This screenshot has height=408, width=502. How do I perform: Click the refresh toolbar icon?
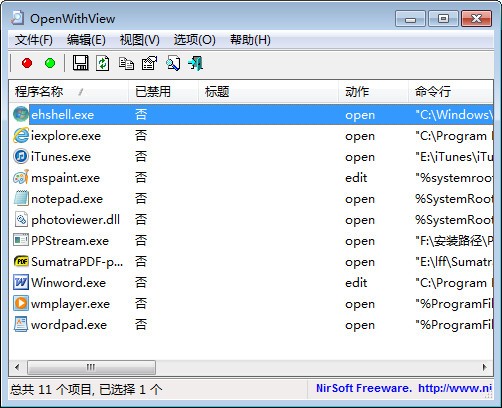(103, 63)
